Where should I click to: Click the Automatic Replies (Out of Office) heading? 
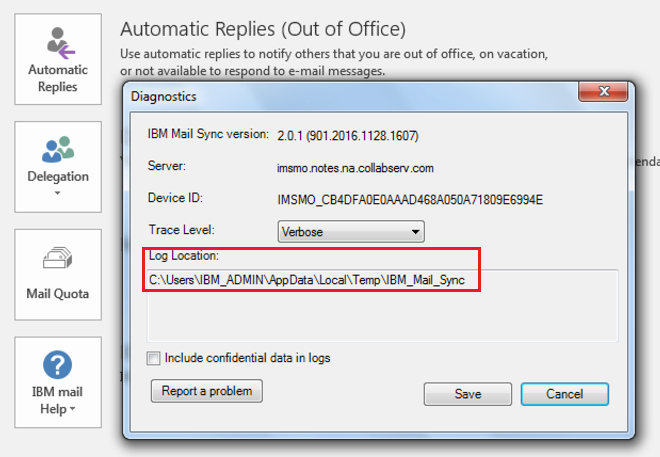click(x=263, y=29)
